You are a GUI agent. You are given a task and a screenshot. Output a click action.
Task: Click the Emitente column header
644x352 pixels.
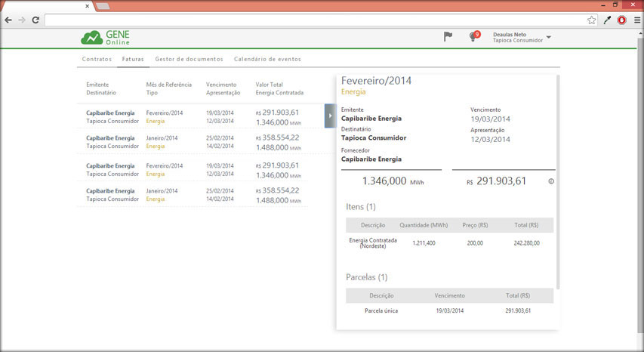pyautogui.click(x=97, y=85)
